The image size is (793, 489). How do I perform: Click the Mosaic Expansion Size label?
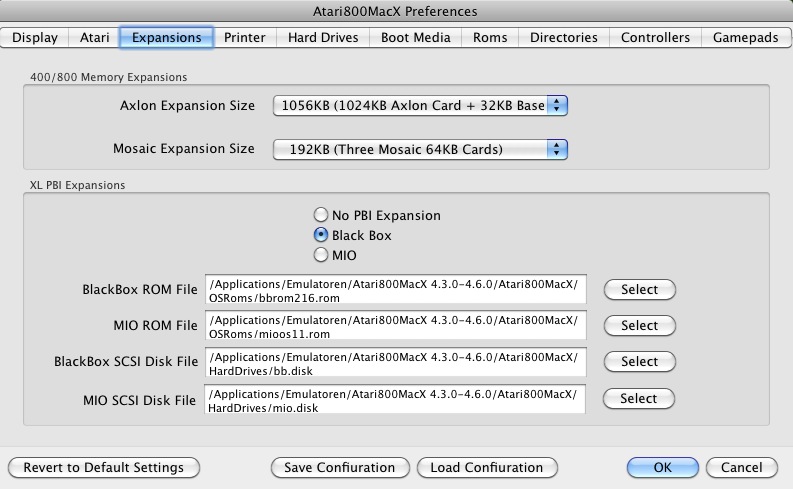tap(184, 149)
